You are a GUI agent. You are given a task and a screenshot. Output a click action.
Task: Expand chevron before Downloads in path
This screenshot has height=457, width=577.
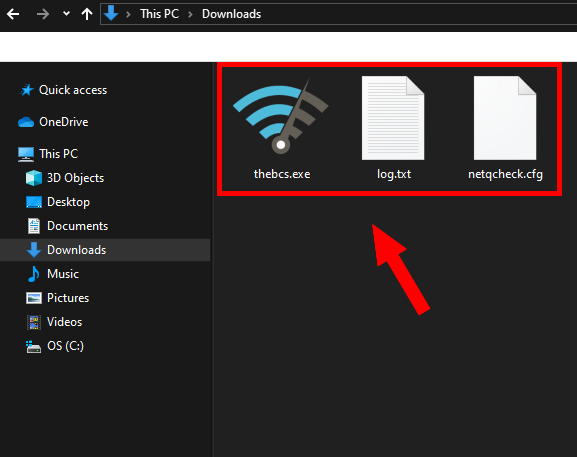(x=190, y=14)
